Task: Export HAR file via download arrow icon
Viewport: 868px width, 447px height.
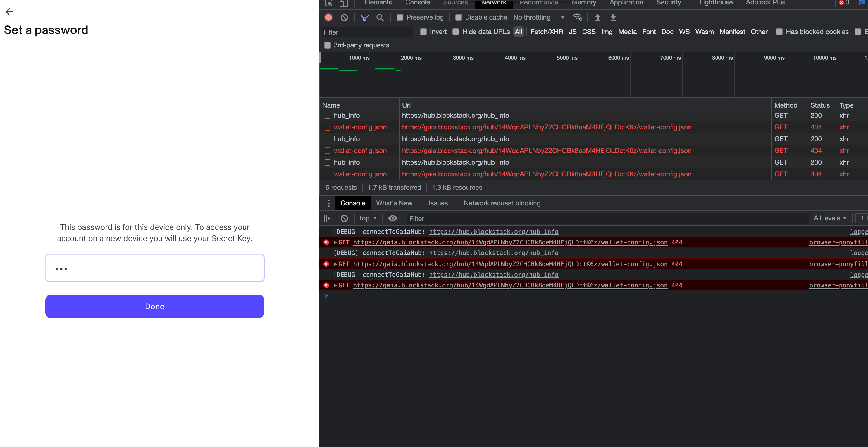Action: (613, 17)
